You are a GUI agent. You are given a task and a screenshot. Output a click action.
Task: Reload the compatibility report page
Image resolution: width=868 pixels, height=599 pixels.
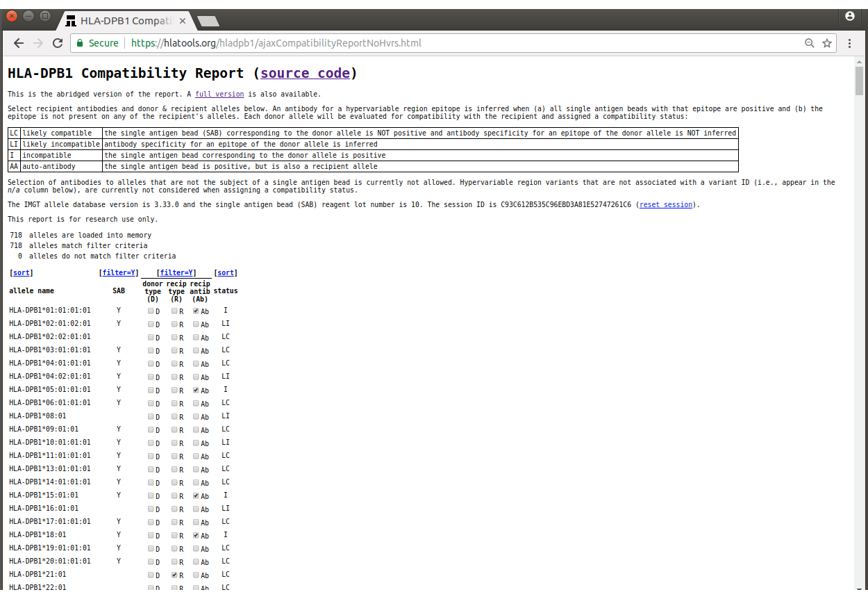(x=58, y=42)
